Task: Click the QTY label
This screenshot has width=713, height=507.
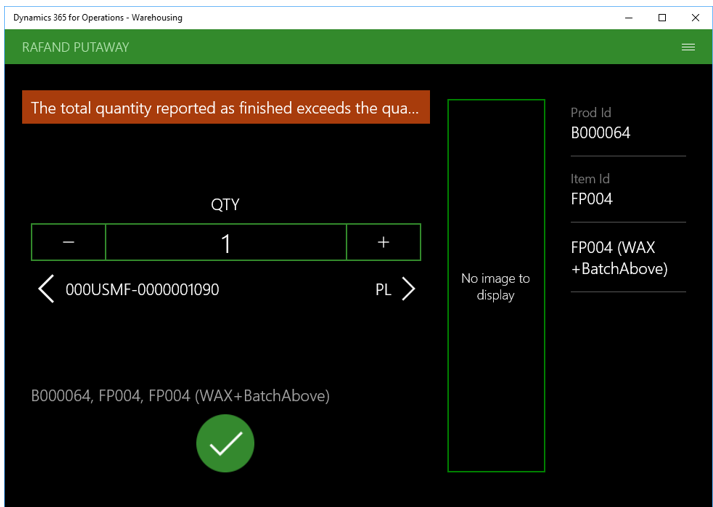Action: pos(225,205)
